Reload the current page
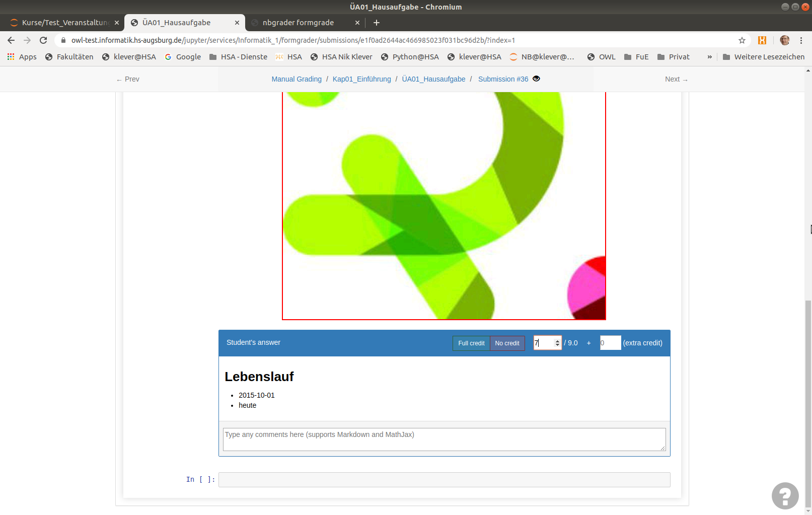Image resolution: width=812 pixels, height=515 pixels. (x=43, y=40)
